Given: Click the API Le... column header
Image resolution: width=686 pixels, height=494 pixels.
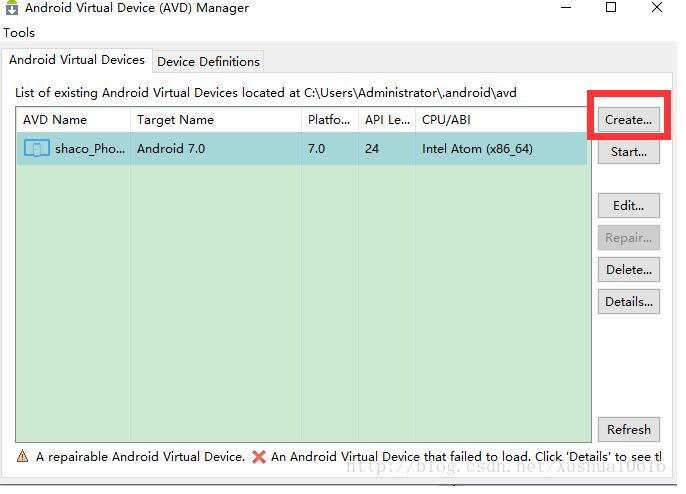Looking at the screenshot, I should [387, 120].
